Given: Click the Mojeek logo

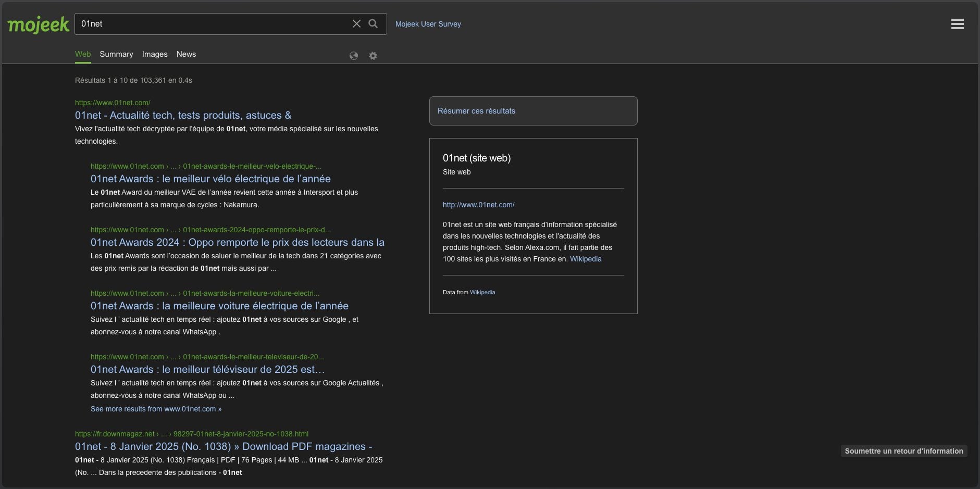Looking at the screenshot, I should (x=39, y=24).
